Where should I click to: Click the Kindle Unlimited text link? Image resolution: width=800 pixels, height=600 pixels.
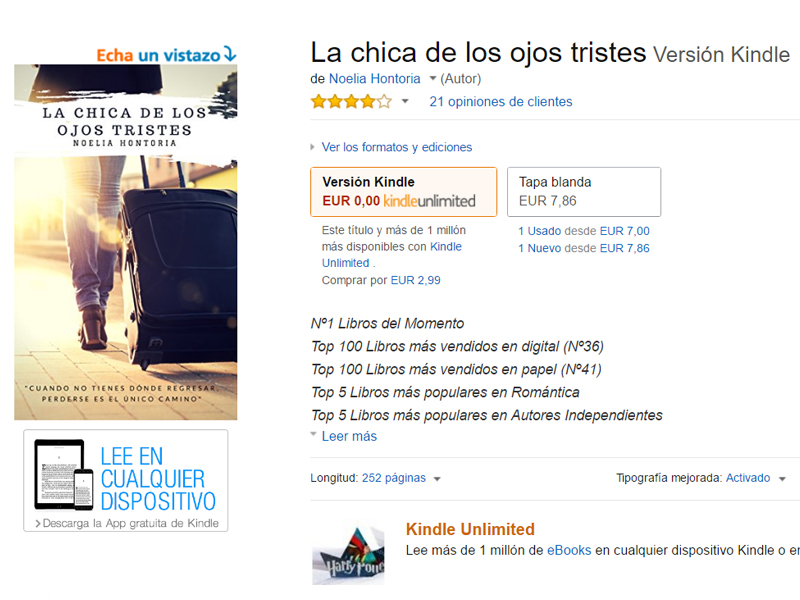tap(392, 255)
